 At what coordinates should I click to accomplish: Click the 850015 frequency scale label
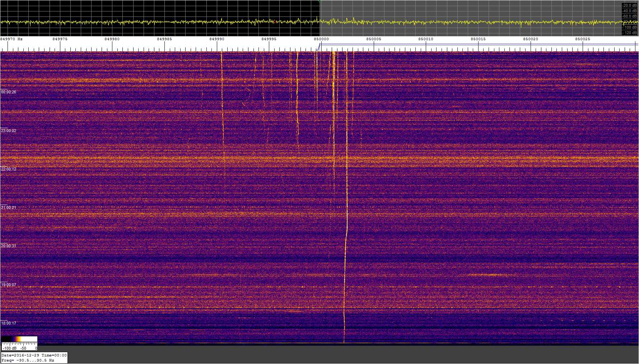click(478, 39)
